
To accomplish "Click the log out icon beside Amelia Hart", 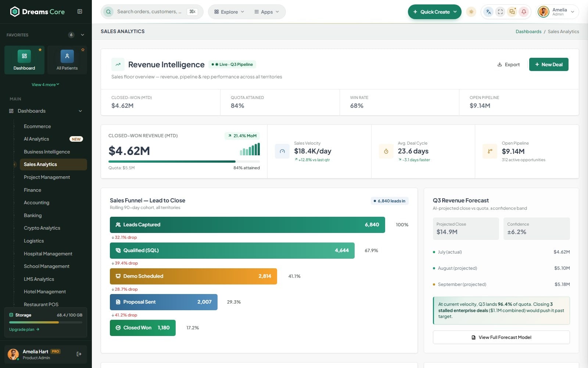I will coord(79,354).
